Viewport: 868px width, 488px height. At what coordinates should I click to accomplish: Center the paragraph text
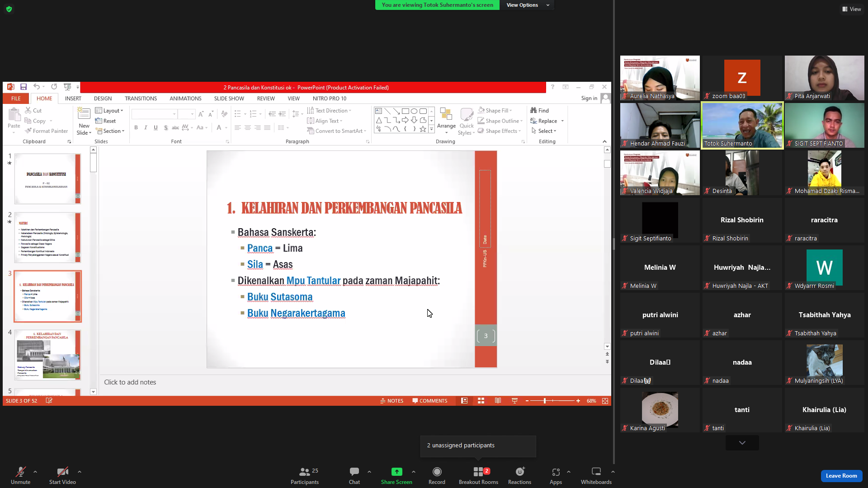[x=248, y=128]
